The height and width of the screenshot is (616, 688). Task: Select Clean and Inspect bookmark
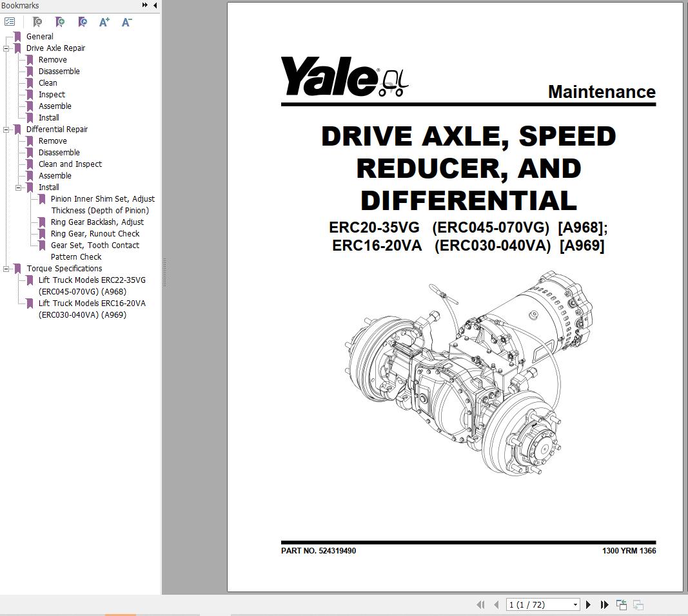[70, 164]
